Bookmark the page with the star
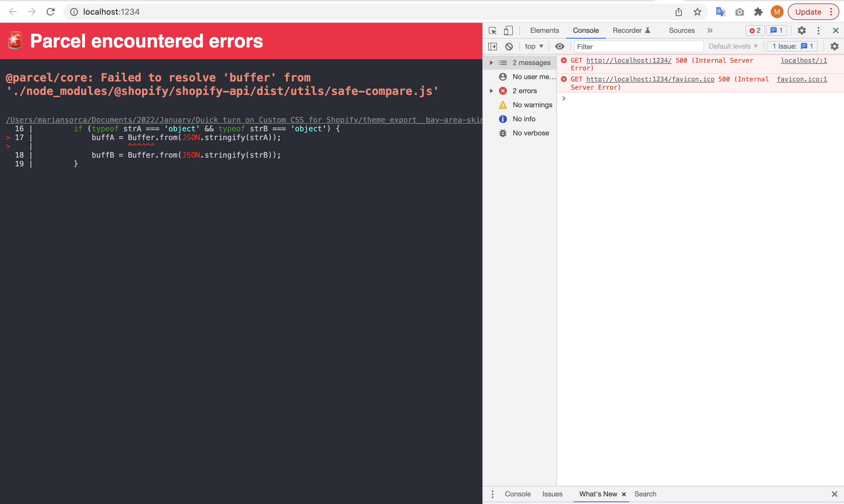Viewport: 844px width, 504px height. coord(697,11)
